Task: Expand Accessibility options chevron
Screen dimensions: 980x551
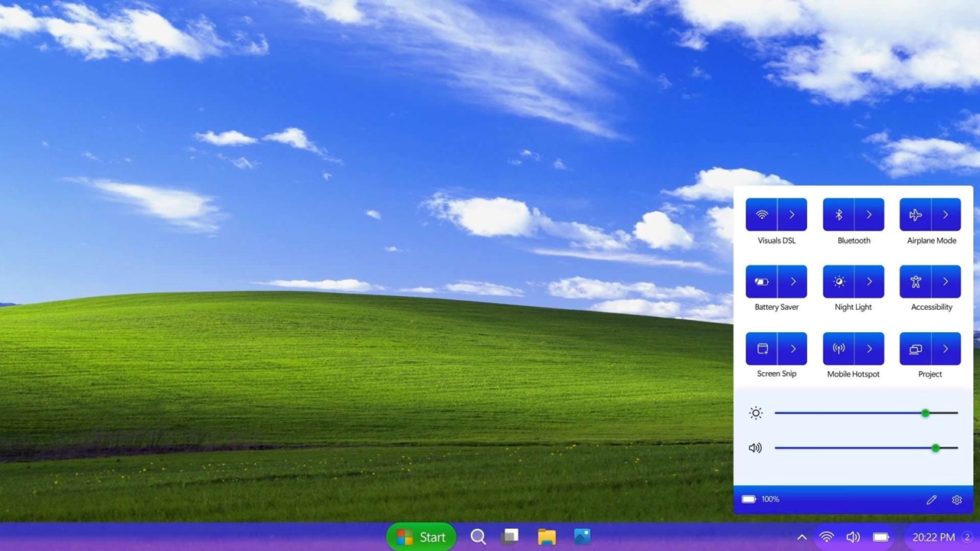Action: [946, 282]
